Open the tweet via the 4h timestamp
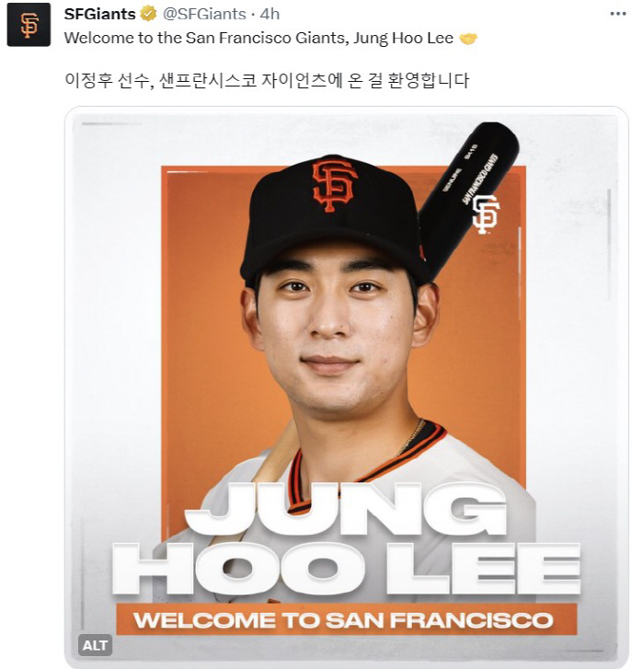 click(x=270, y=14)
